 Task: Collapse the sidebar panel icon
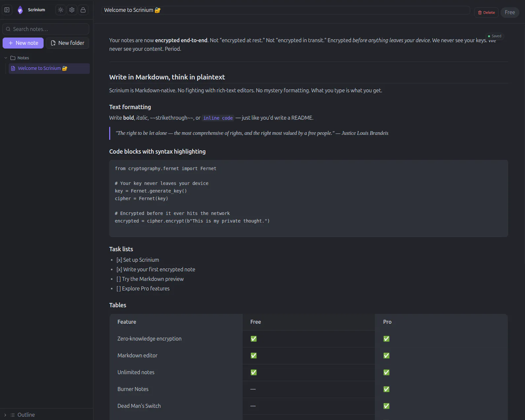7,10
